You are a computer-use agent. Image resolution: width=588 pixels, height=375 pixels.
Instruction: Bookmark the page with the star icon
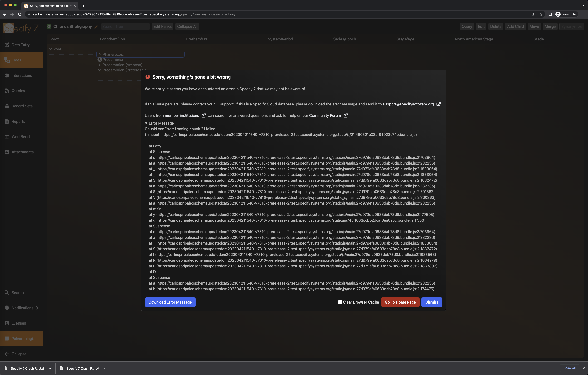[541, 15]
